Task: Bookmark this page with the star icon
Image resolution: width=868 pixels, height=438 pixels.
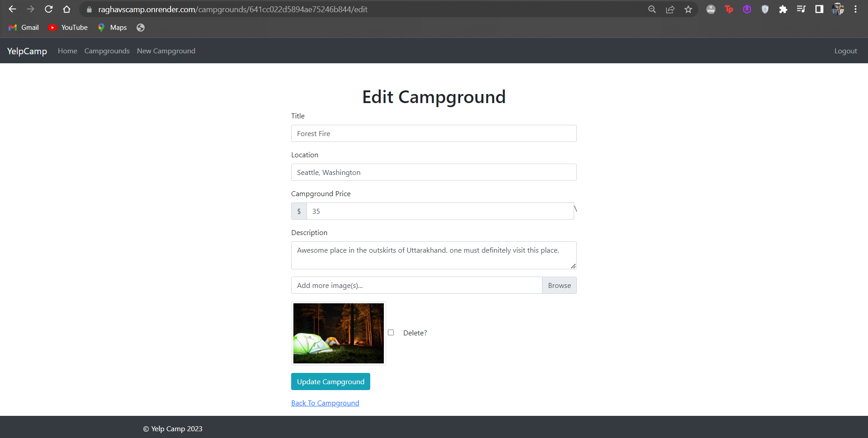Action: coord(688,9)
